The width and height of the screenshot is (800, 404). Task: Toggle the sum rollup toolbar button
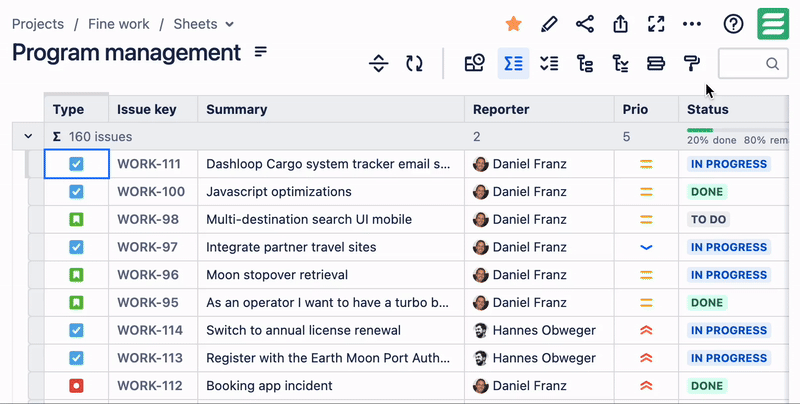coord(513,64)
